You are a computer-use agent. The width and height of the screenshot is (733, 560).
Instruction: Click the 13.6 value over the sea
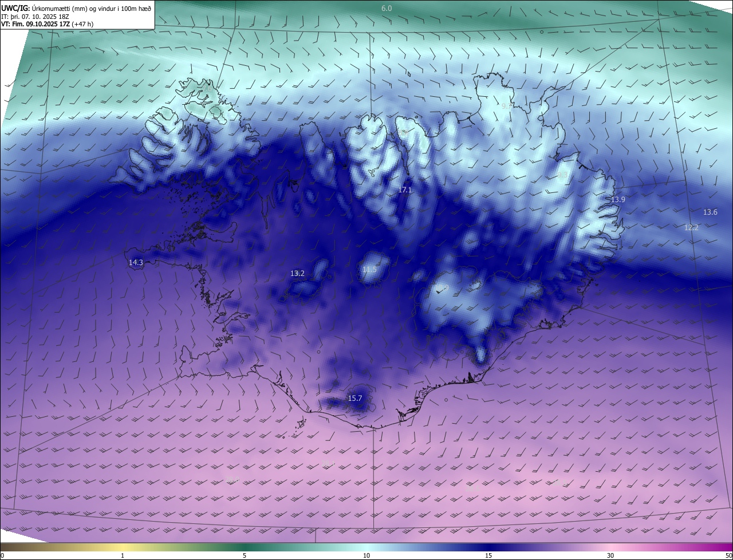pyautogui.click(x=710, y=212)
